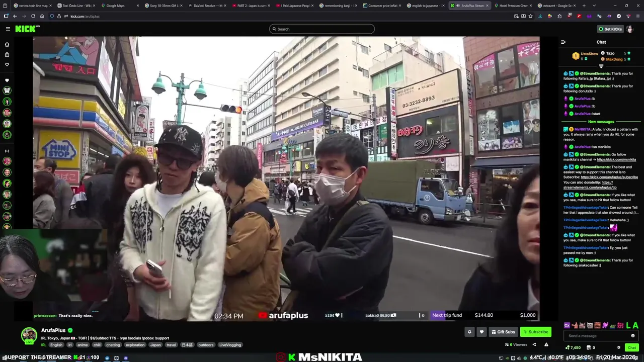Viewport: 644px width, 362px height.
Task: Click the MsNIKITA username in chat
Action: click(583, 129)
